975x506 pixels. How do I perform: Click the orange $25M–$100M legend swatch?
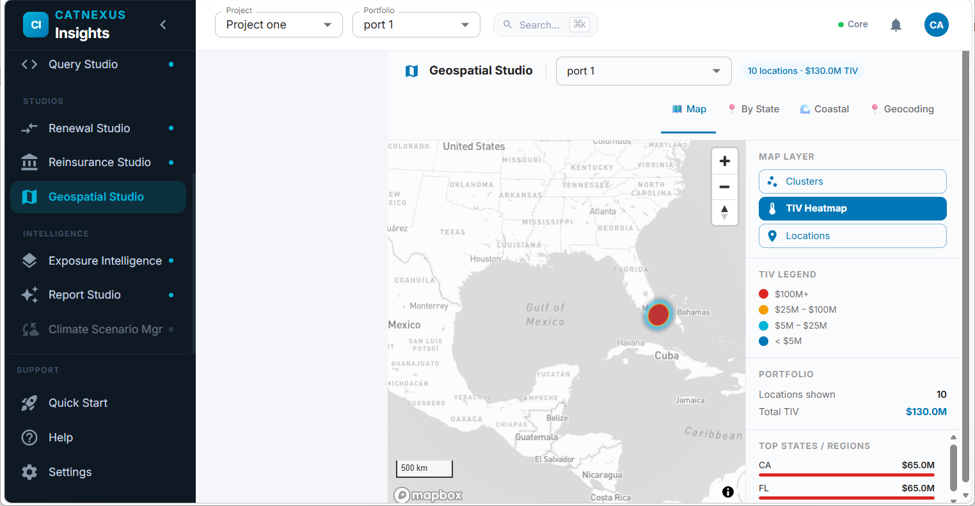pyautogui.click(x=764, y=310)
